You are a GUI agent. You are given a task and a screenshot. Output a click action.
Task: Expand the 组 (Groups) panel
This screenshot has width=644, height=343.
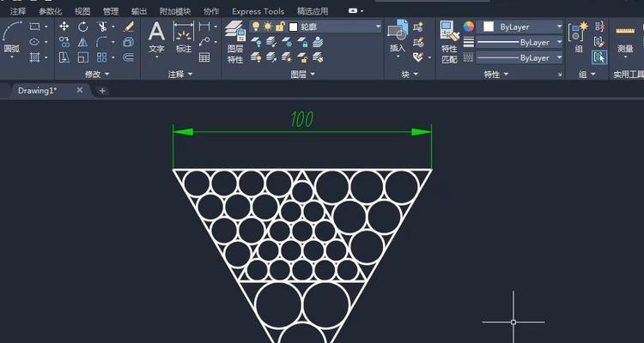click(x=587, y=75)
